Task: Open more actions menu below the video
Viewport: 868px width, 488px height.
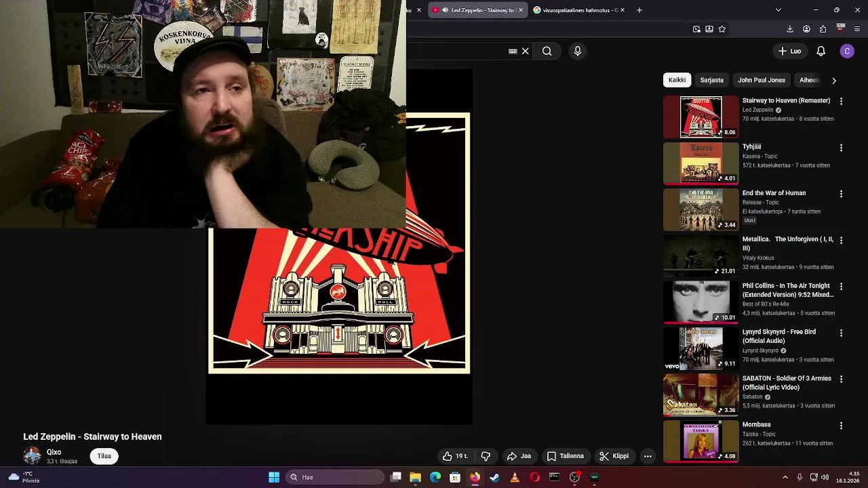Action: click(648, 456)
